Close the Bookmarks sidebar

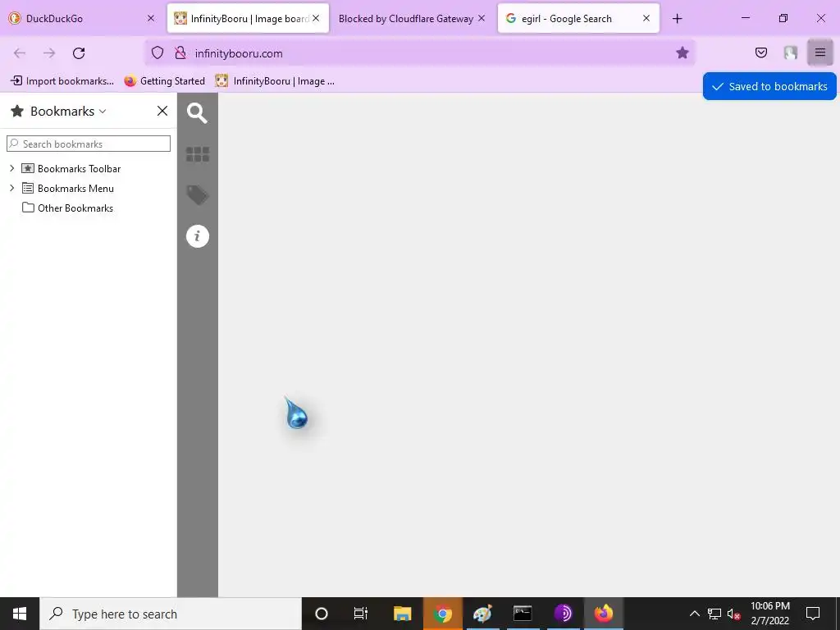pyautogui.click(x=162, y=111)
